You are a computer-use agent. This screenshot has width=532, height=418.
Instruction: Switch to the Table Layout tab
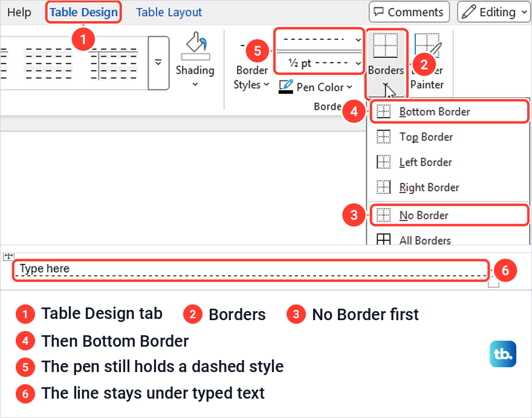[169, 12]
